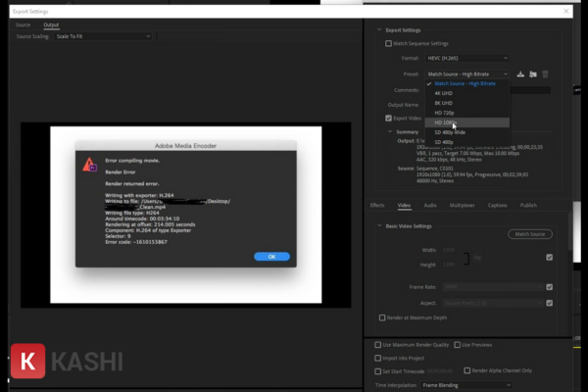Close the Export Settings window
Image resolution: width=588 pixels, height=392 pixels.
(565, 10)
